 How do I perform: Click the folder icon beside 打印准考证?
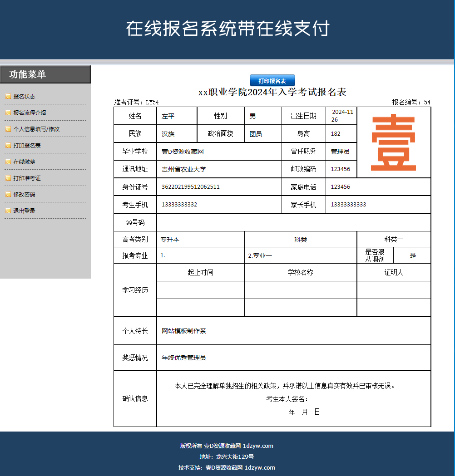[8, 178]
